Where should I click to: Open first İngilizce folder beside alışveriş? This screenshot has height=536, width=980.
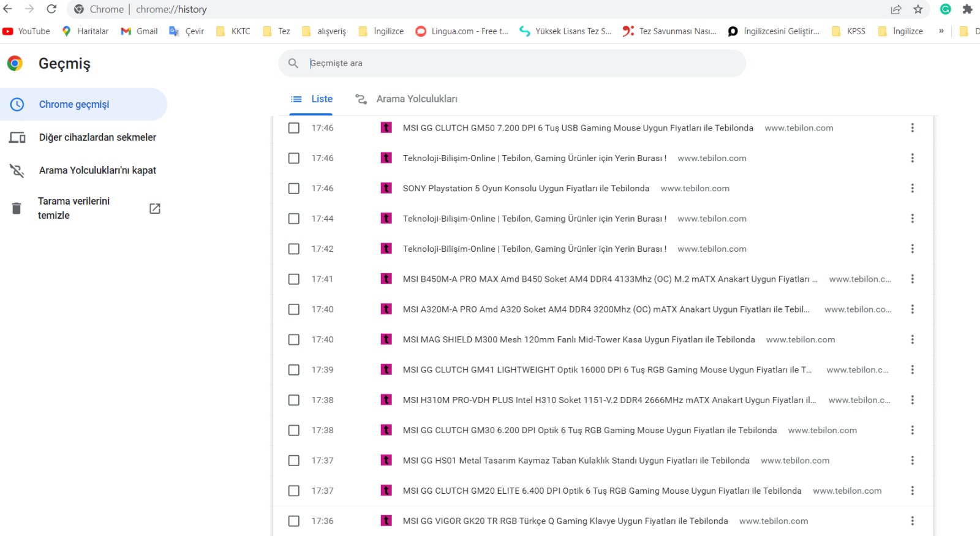pos(381,31)
